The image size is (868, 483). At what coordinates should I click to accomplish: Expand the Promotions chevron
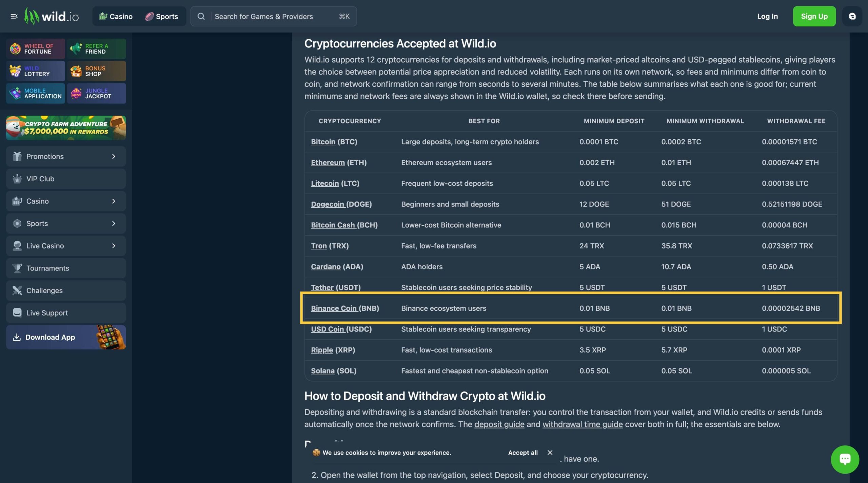[x=114, y=157]
